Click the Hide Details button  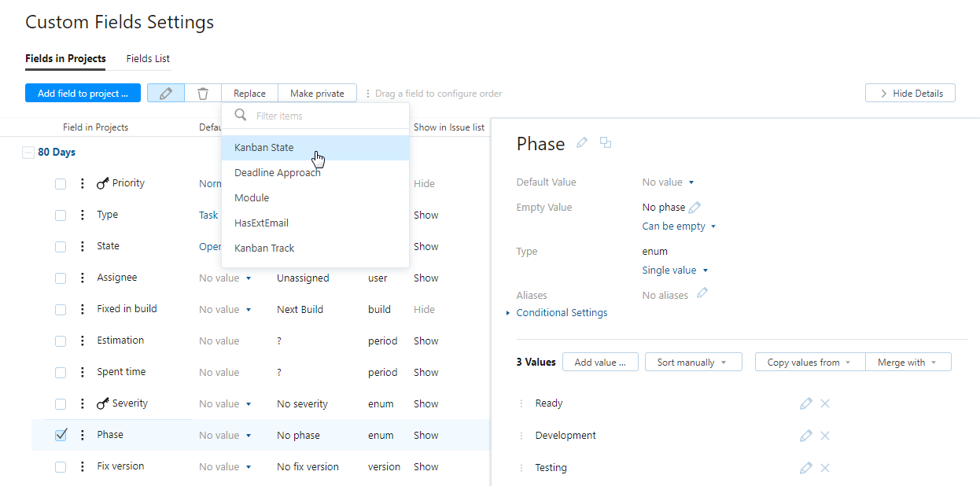click(910, 93)
